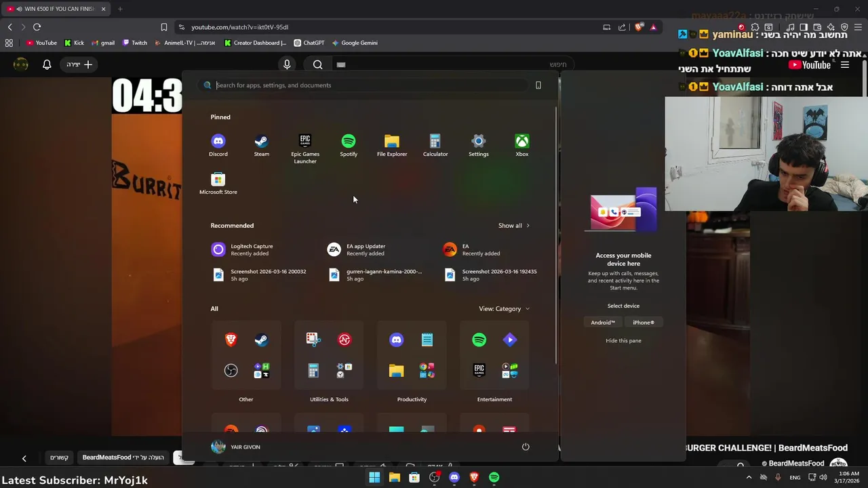This screenshot has height=488, width=868.
Task: Open Screenshot 2026-03-16 192435 file
Action: (492, 274)
